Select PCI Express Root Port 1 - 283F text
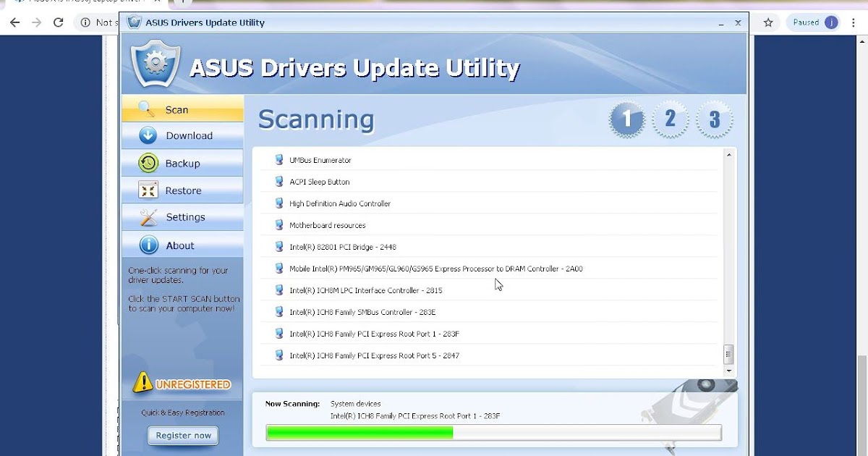Image resolution: width=868 pixels, height=456 pixels. point(375,334)
